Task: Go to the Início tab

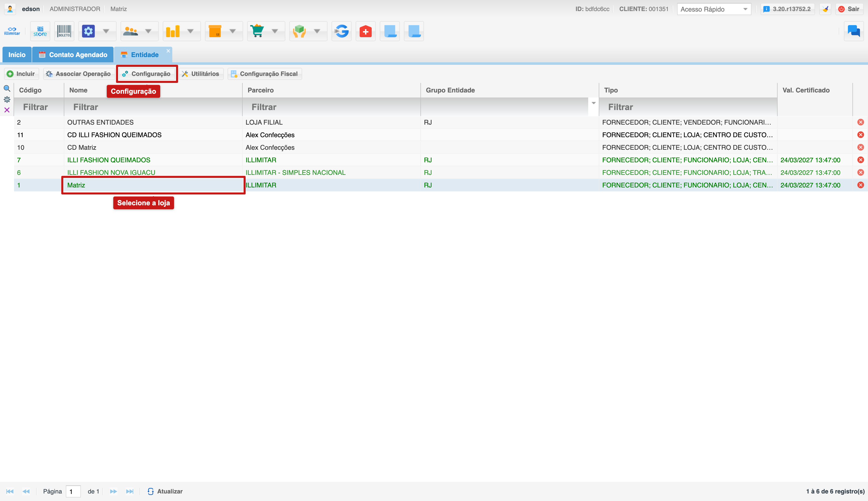Action: click(x=17, y=55)
